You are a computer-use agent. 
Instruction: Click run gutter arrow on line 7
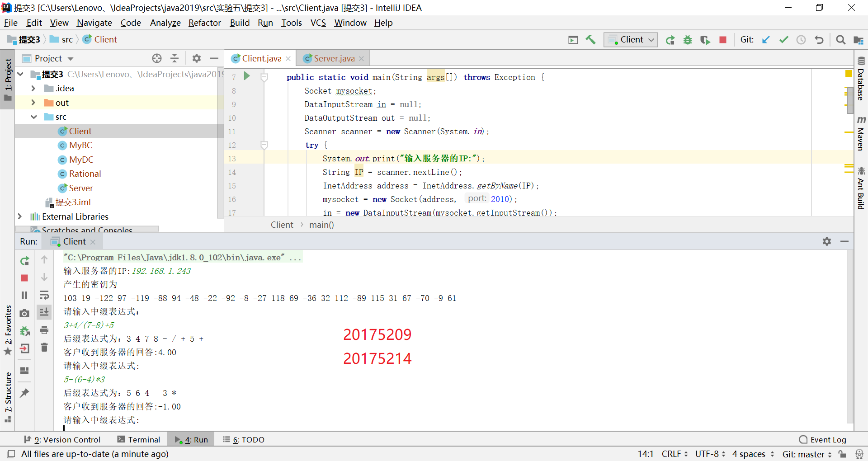247,76
